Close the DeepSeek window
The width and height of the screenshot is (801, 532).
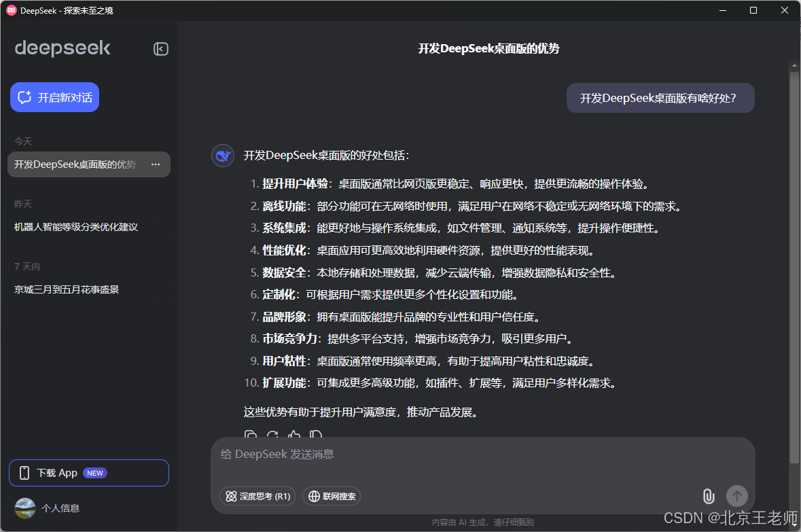[785, 10]
